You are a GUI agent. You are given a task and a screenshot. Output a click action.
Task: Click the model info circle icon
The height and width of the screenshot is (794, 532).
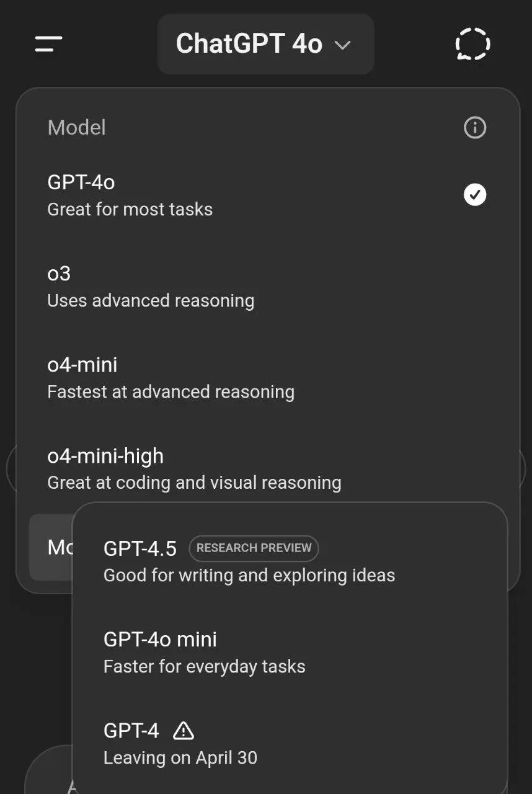click(475, 128)
